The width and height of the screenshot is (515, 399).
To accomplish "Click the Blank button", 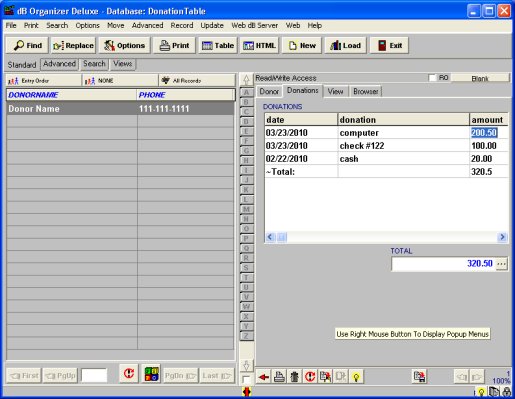I will point(480,78).
